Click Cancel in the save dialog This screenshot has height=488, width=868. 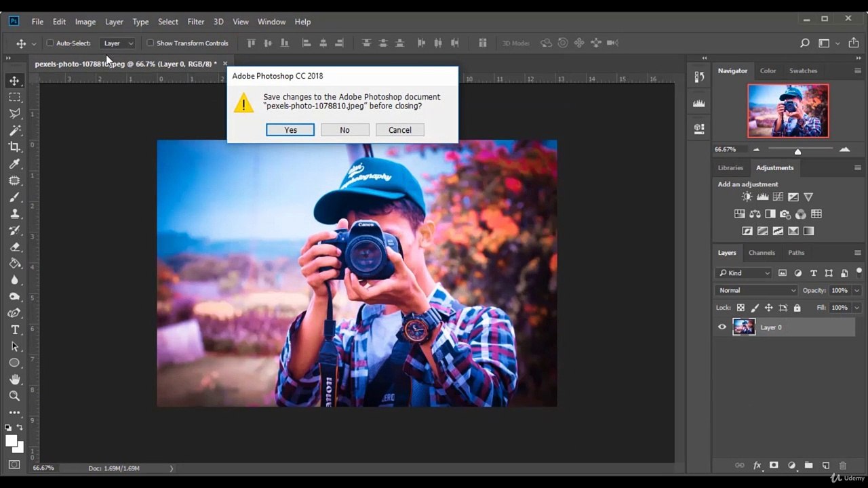pos(399,130)
